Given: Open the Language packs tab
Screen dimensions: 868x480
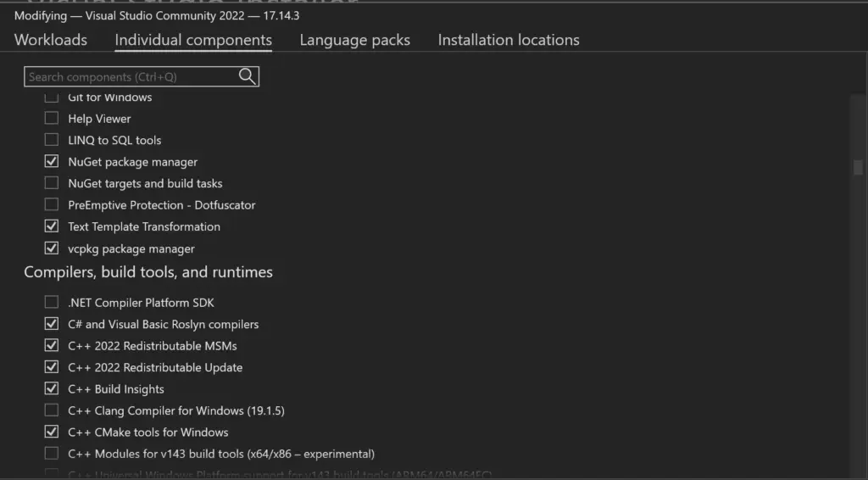Looking at the screenshot, I should 354,40.
